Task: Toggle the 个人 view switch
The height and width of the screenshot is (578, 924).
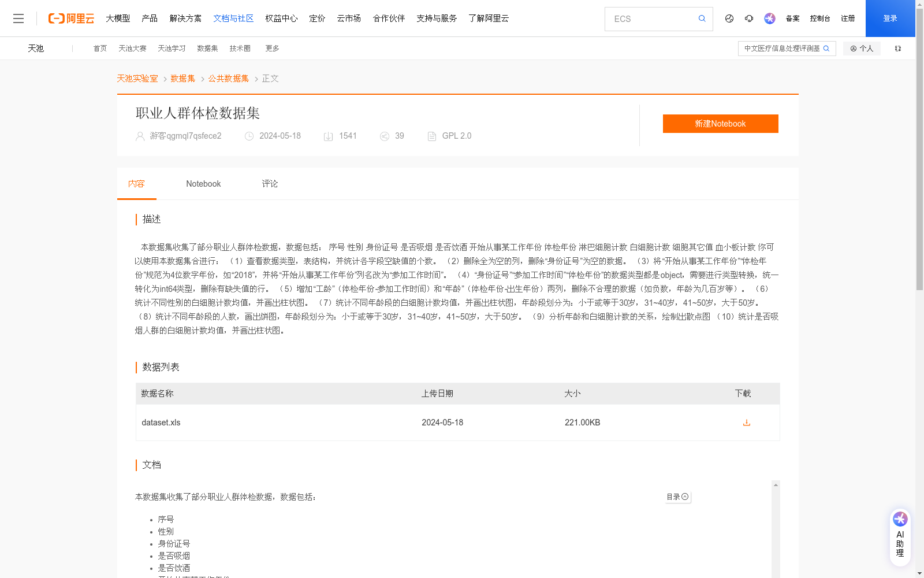Action: 862,48
